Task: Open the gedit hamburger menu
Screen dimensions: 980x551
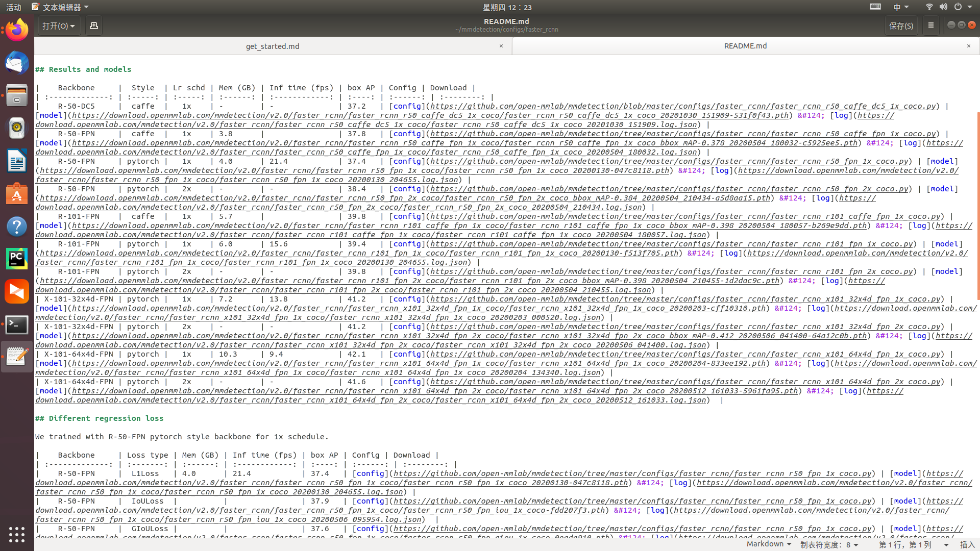Action: click(930, 25)
